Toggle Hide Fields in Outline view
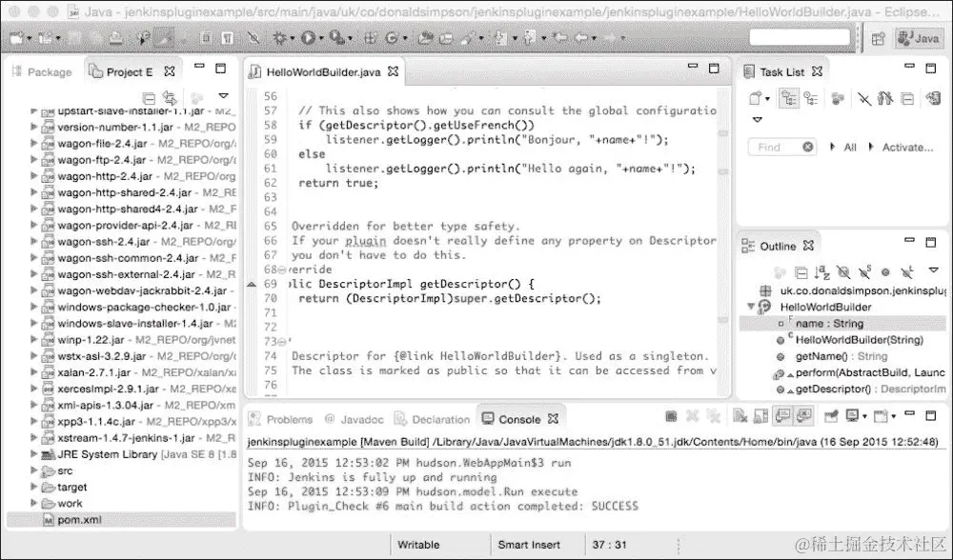The image size is (953, 560). coord(843,272)
